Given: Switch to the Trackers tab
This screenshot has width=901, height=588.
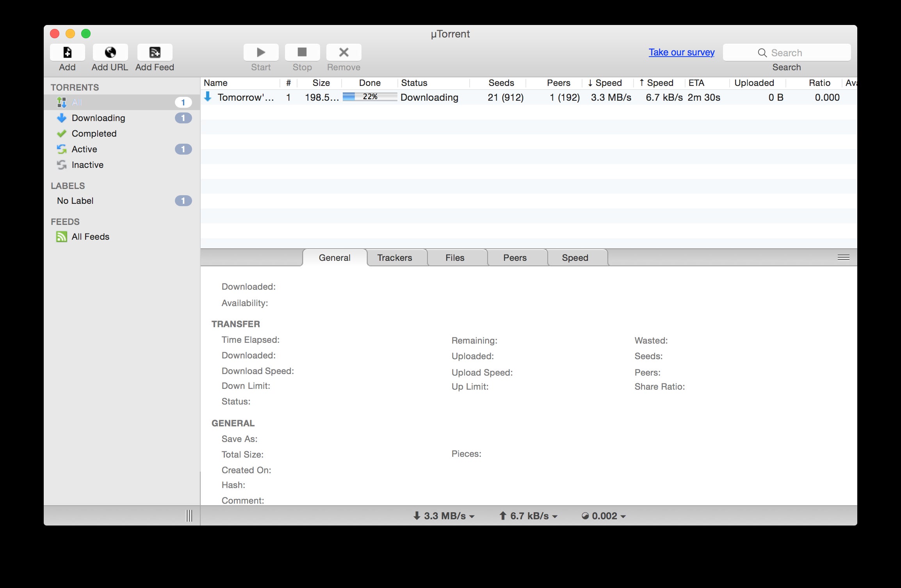Looking at the screenshot, I should pos(394,257).
